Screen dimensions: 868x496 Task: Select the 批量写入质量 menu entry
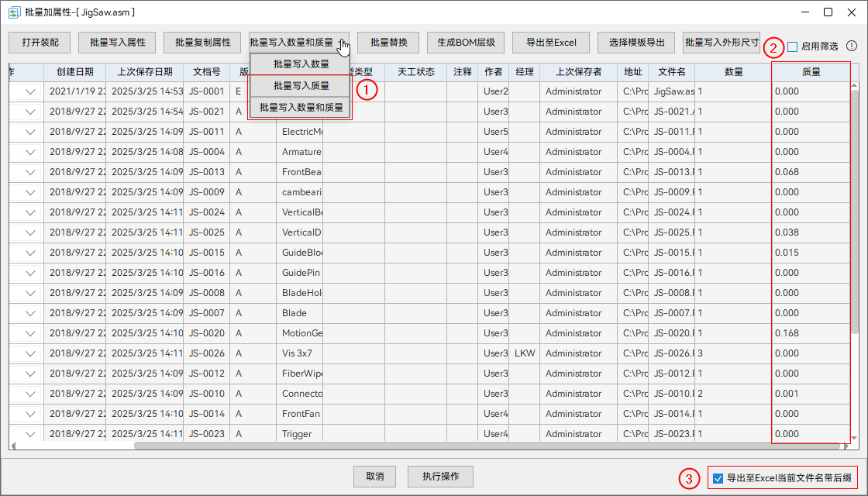click(300, 86)
